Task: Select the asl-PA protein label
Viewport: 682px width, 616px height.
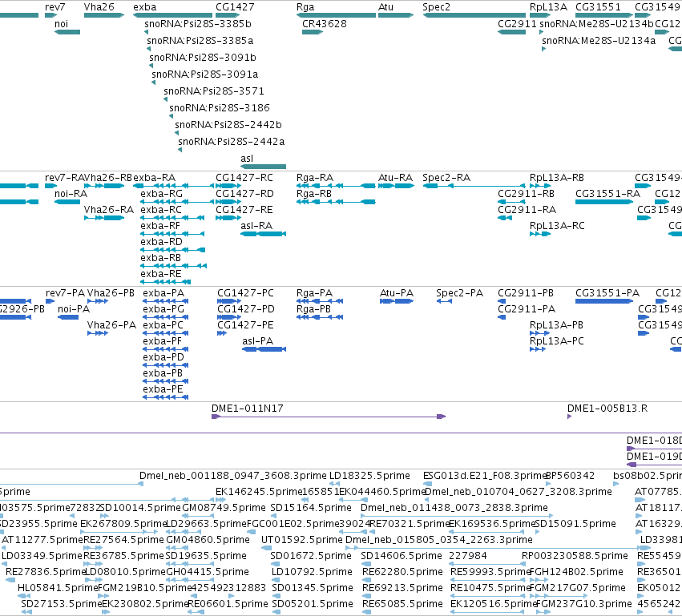Action: pyautogui.click(x=258, y=342)
